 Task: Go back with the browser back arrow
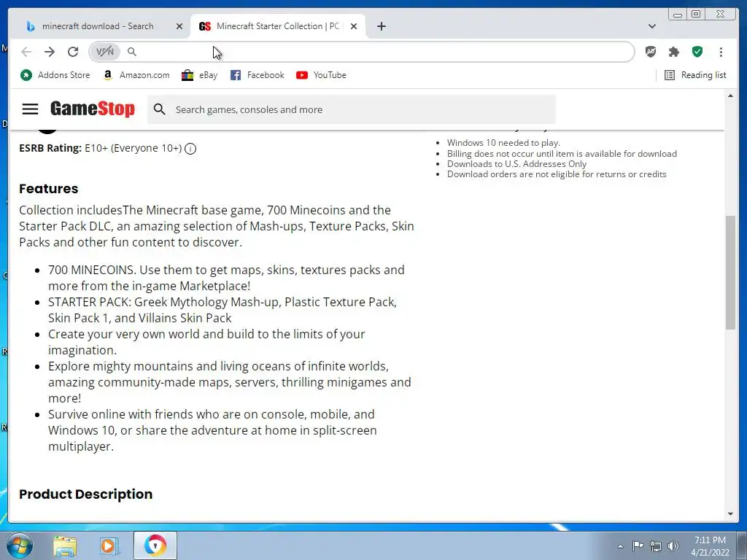pos(26,52)
